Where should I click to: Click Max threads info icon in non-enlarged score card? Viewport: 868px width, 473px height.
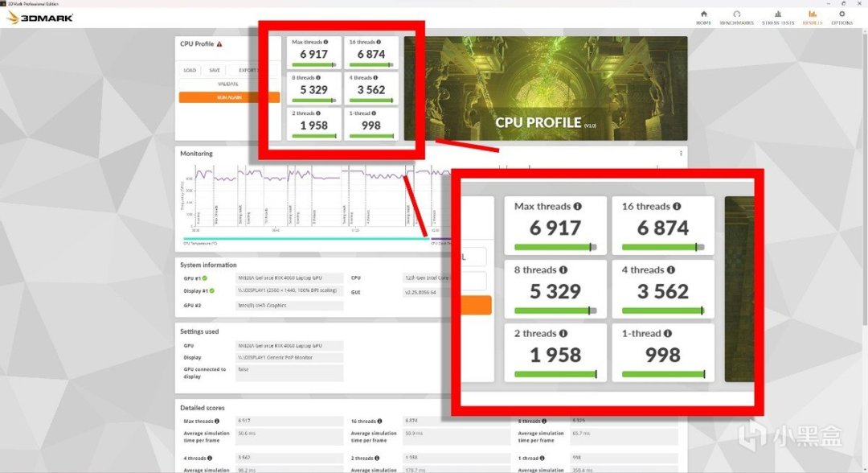tap(325, 42)
